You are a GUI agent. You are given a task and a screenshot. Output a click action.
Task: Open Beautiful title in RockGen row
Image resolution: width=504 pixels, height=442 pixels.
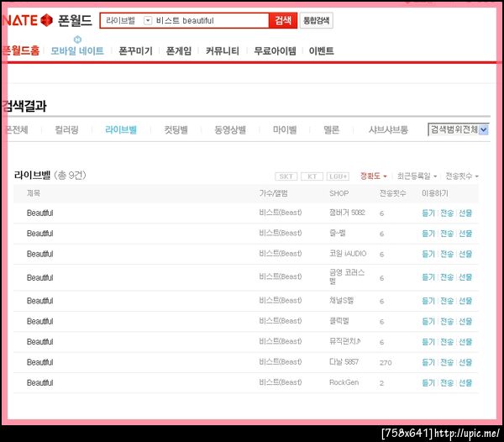coord(39,383)
